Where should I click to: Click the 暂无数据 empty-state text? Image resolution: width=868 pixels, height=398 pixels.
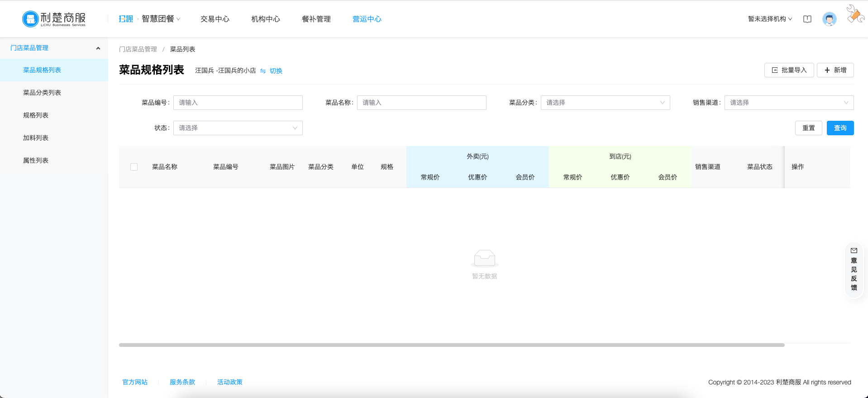coord(485,276)
